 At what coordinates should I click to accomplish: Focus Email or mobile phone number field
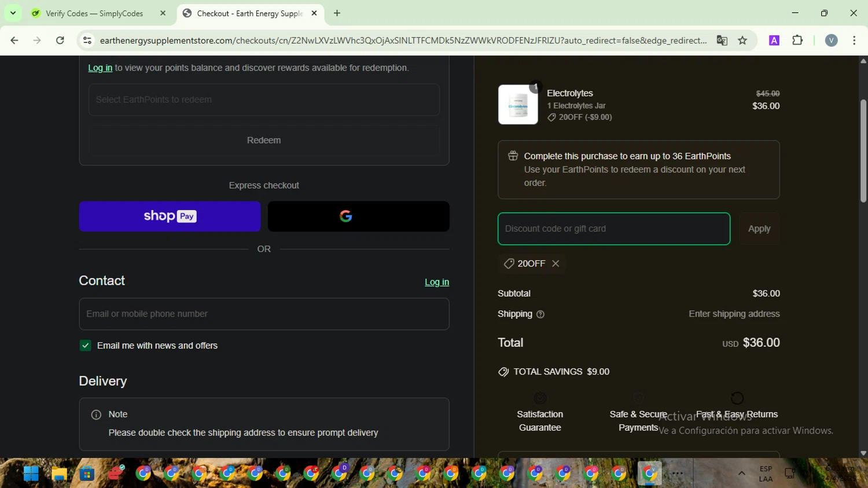click(264, 314)
